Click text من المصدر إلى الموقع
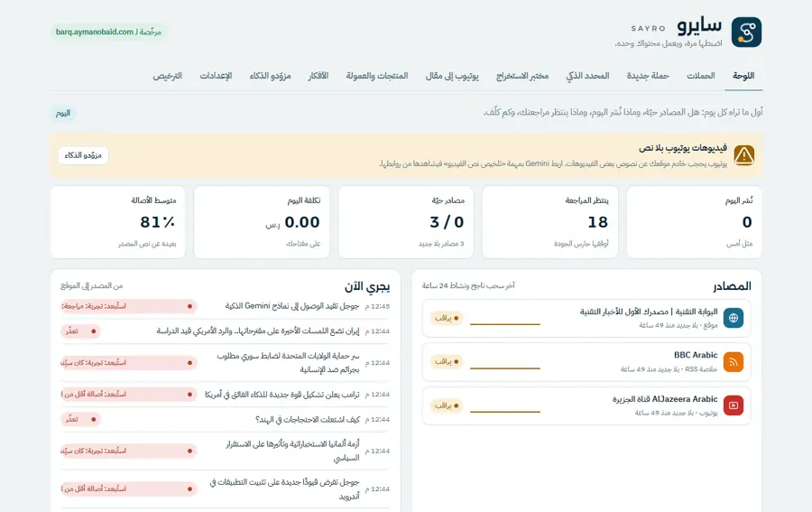The height and width of the screenshot is (512, 812). pos(92,285)
